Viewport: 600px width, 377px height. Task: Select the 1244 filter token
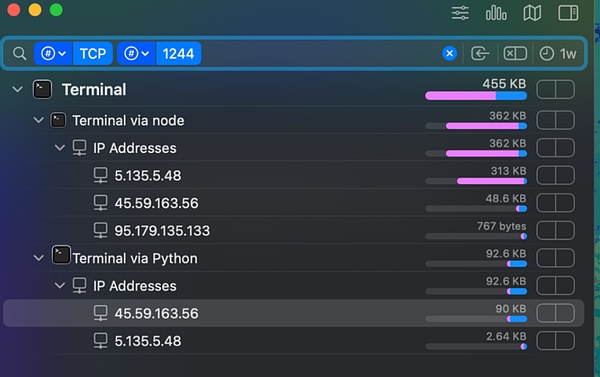click(x=178, y=54)
